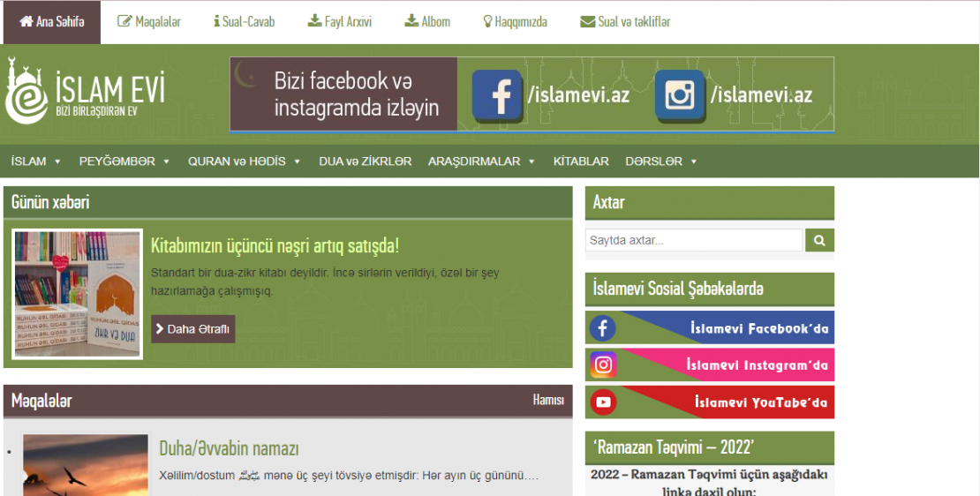Click the Instagram icon in sidebar
980x496 pixels.
[603, 364]
